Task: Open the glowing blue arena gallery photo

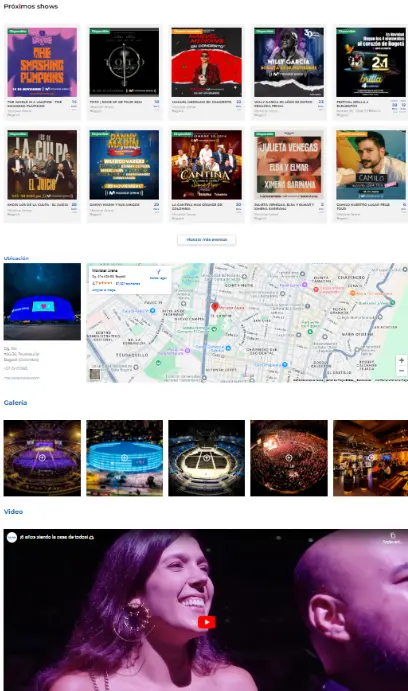Action: 124,458
